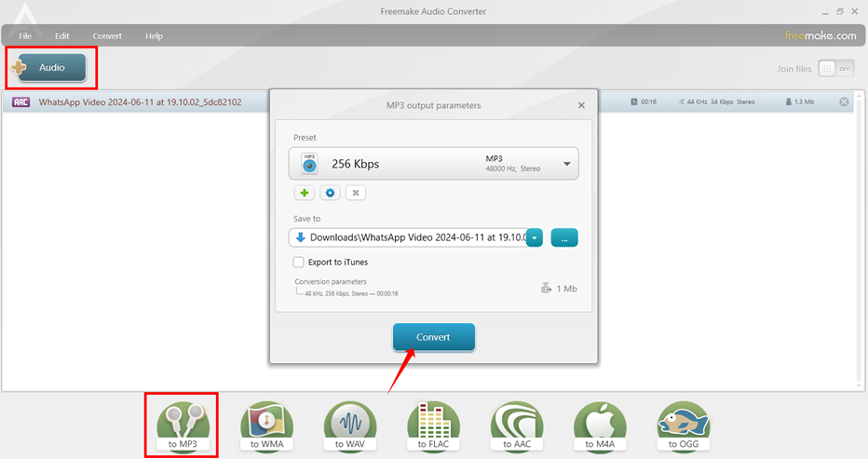Choose the to WMA format icon
Viewport: 868px width, 459px height.
[x=266, y=426]
